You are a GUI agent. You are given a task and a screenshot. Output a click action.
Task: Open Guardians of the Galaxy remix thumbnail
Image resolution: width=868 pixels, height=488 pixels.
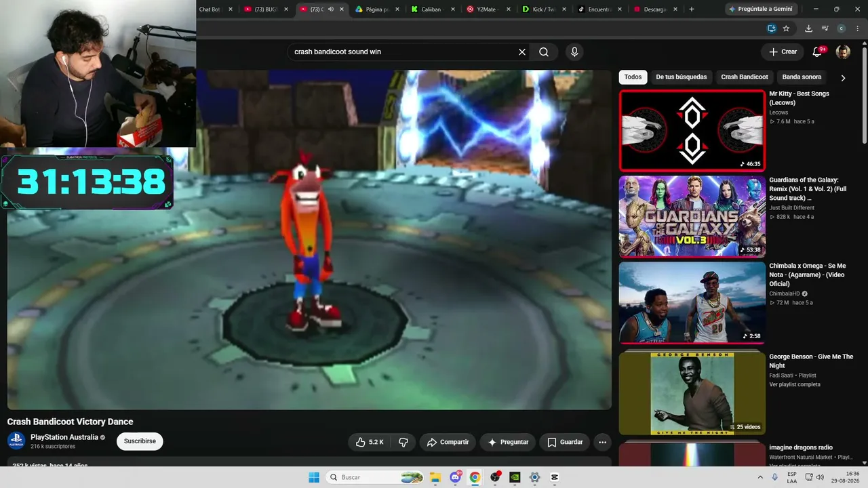pos(692,217)
